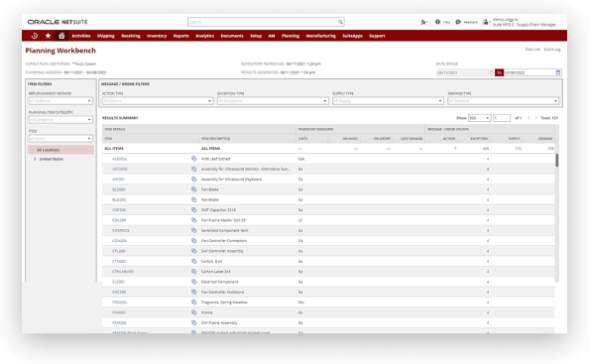Click the copy icon in the Carton Label 2x3 row
Screen dimensions: 589x364
click(x=193, y=271)
